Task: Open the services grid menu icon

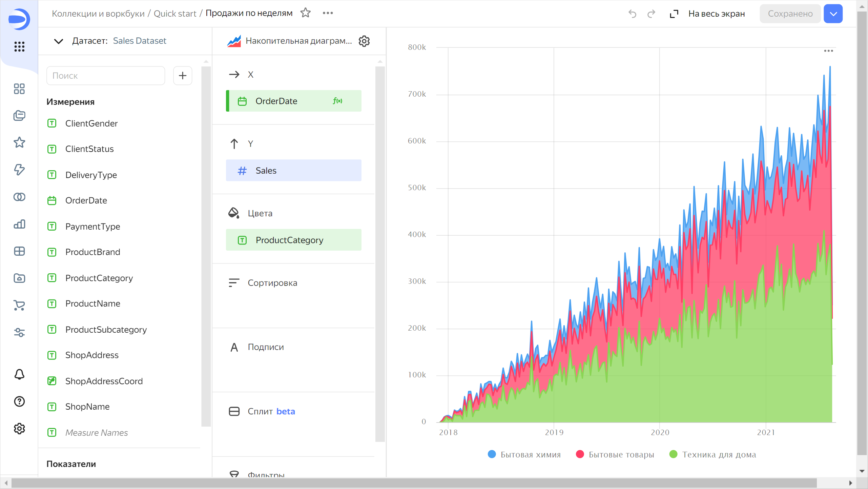Action: coord(19,46)
